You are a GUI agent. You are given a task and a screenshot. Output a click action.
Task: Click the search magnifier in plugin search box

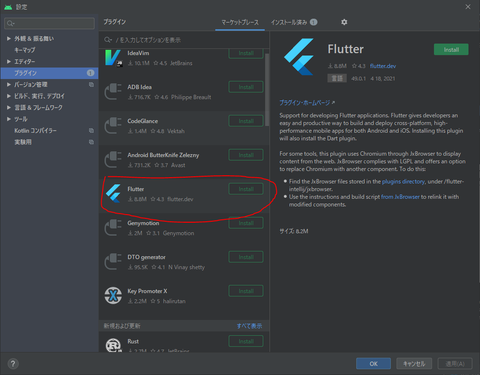point(108,40)
